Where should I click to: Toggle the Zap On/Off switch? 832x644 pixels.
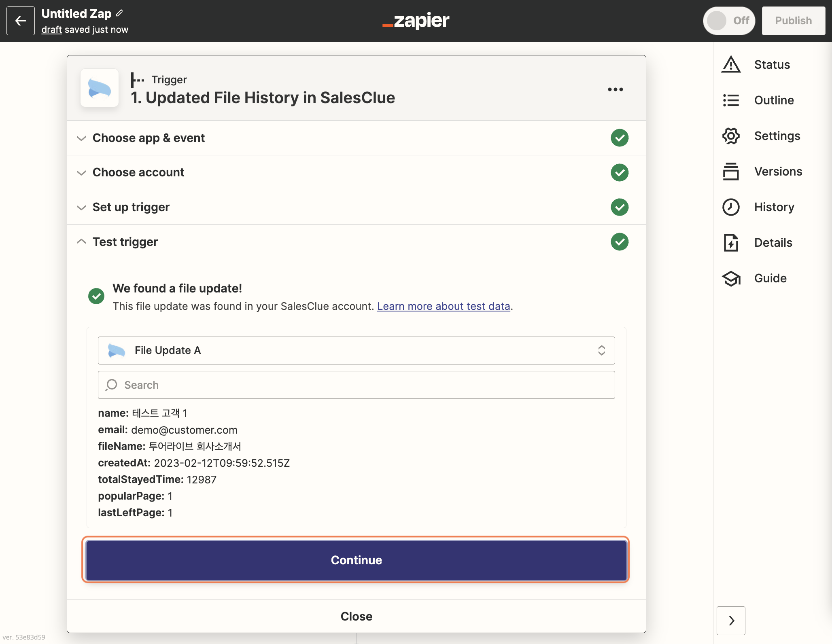tap(729, 21)
